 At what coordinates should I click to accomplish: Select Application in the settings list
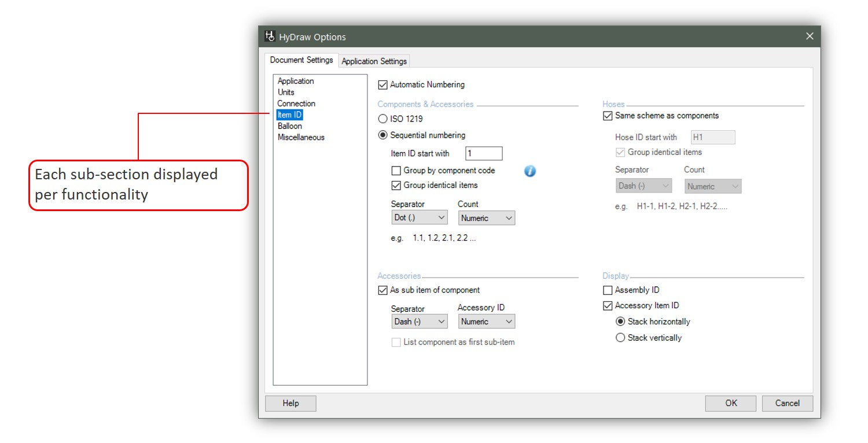coord(296,81)
